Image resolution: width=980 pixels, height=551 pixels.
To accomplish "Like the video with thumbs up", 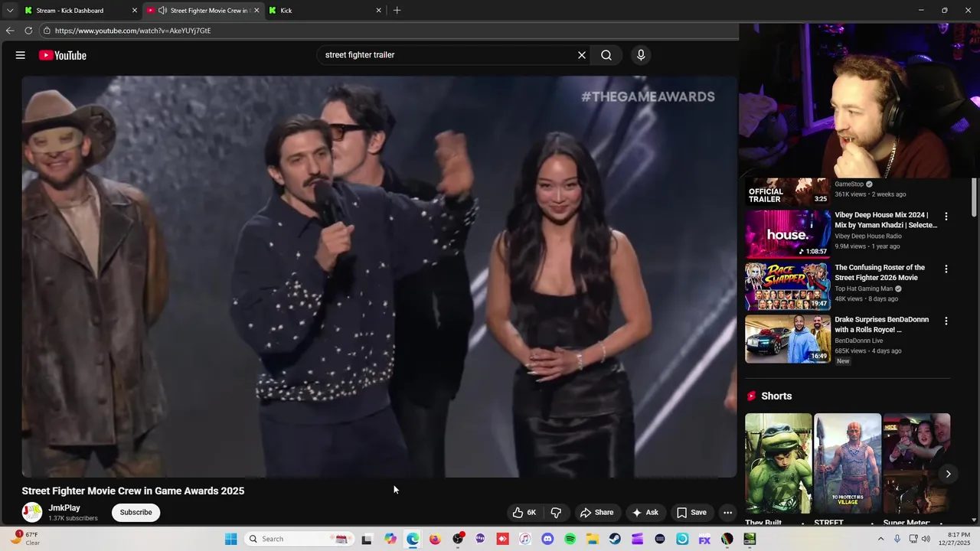I will pos(524,513).
